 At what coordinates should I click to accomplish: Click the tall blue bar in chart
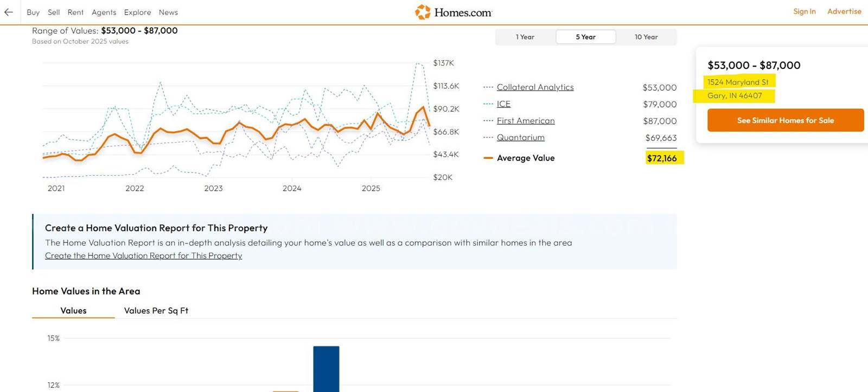326,369
